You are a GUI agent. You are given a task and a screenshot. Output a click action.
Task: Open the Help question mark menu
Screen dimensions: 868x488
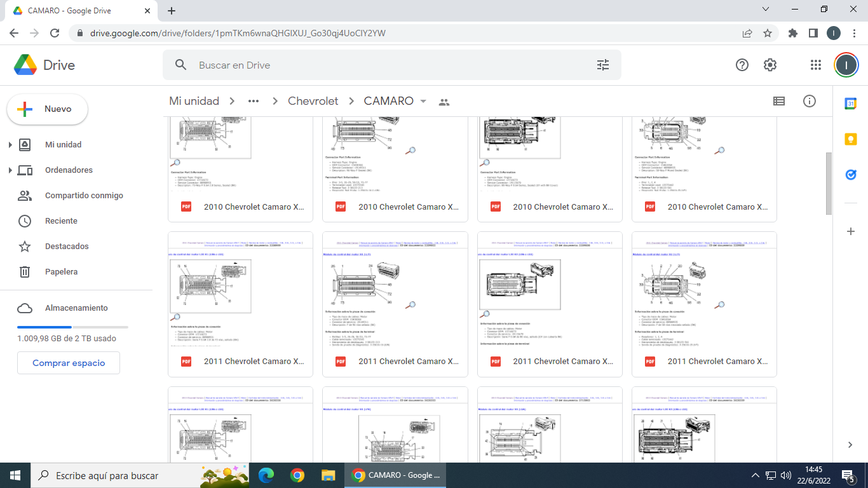pos(742,65)
